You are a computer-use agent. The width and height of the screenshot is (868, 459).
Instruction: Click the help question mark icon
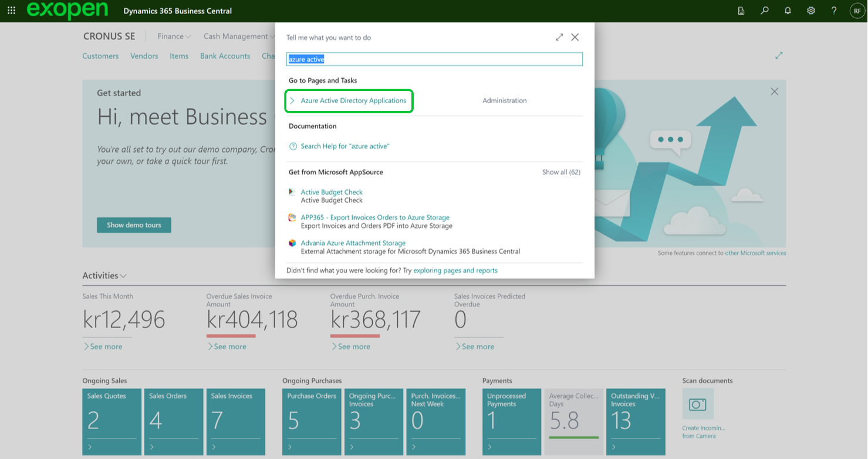(834, 11)
